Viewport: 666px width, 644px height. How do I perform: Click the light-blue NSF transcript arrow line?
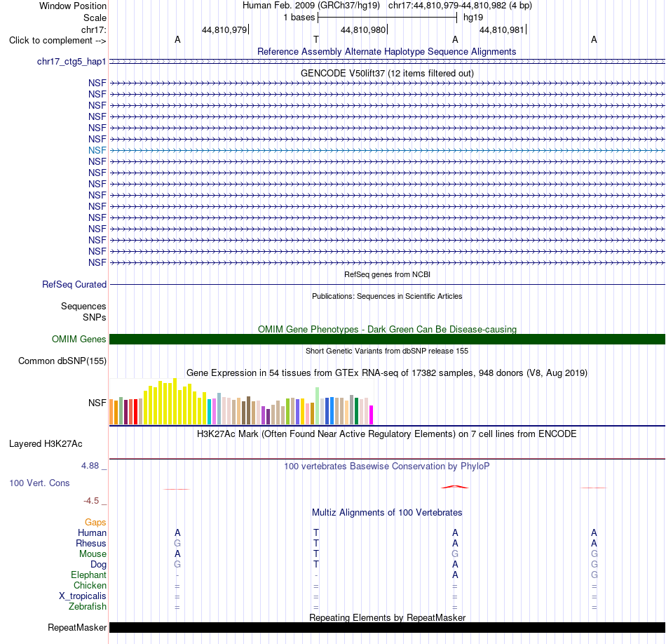click(x=387, y=151)
